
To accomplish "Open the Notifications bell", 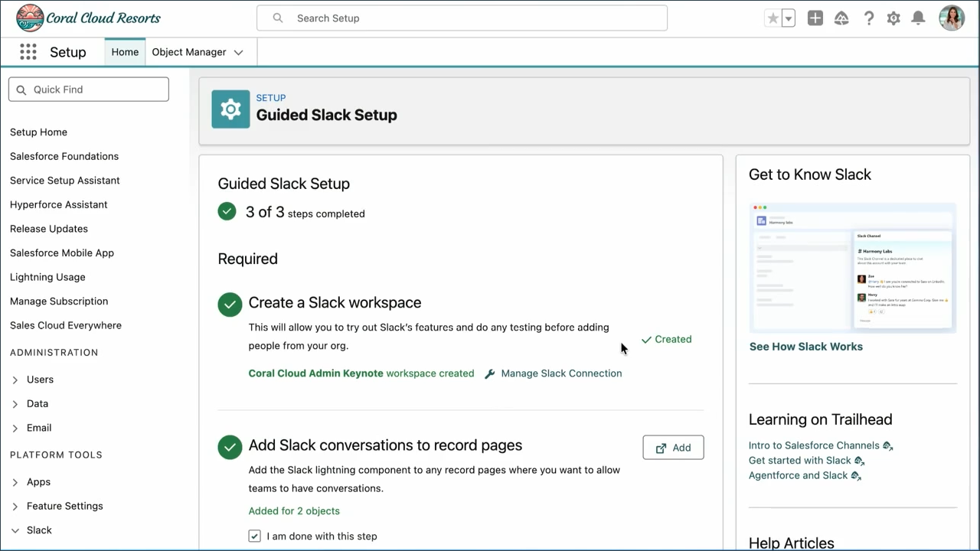I will tap(918, 18).
